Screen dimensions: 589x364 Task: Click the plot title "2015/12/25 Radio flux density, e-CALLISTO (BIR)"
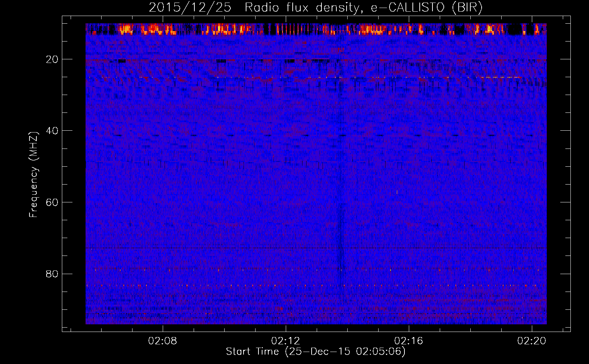pyautogui.click(x=316, y=8)
